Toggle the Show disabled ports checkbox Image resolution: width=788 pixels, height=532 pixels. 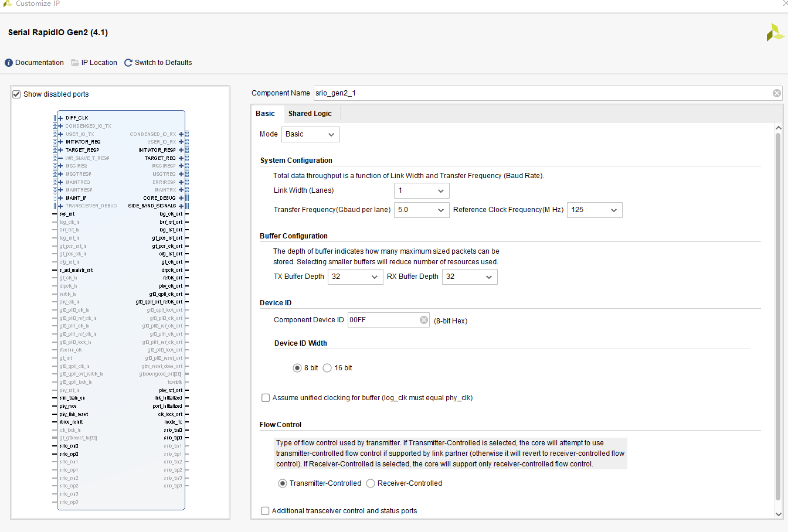[x=16, y=94]
